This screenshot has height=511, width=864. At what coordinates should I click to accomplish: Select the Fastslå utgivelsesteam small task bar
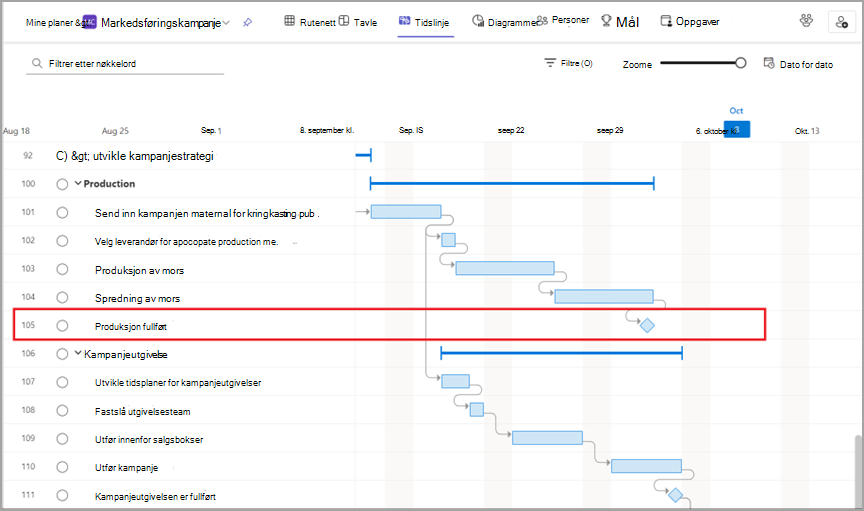pyautogui.click(x=477, y=410)
